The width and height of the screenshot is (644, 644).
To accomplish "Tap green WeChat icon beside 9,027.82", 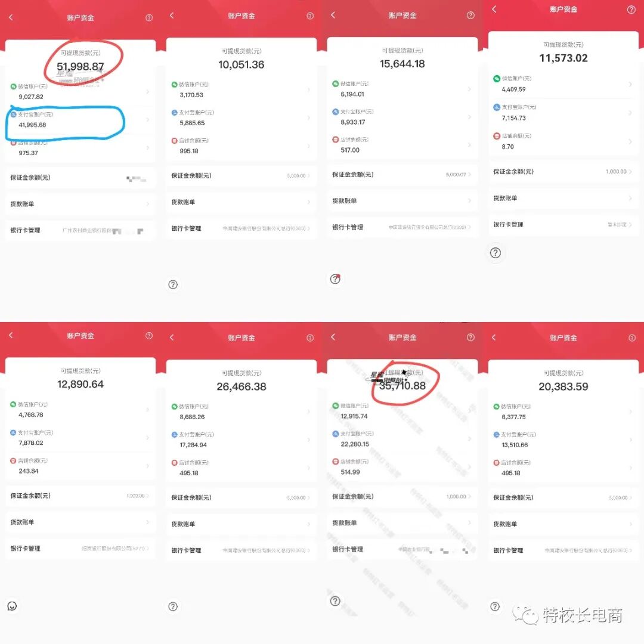I will click(x=14, y=86).
